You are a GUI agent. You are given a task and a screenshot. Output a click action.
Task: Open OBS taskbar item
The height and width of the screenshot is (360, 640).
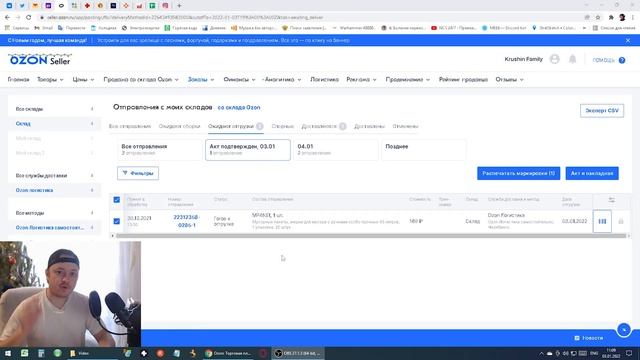pyautogui.click(x=298, y=353)
